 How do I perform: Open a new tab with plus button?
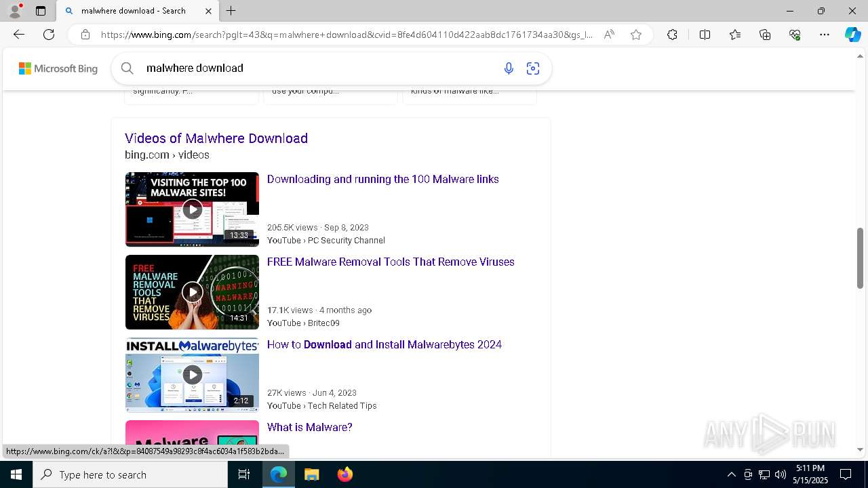(231, 11)
